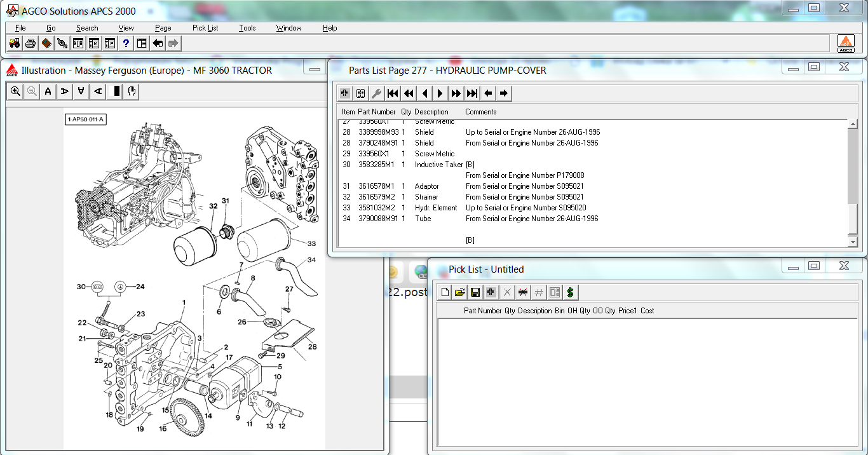Click the wrench icon in Parts List toolbar

click(x=377, y=93)
